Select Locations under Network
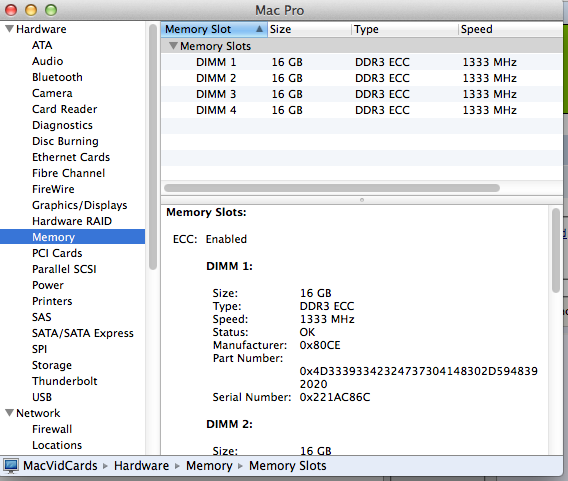Screen dimensions: 568x481 coord(57,445)
